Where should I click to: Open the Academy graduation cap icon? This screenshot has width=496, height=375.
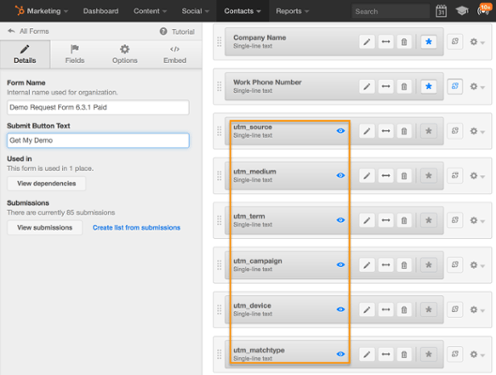(462, 11)
